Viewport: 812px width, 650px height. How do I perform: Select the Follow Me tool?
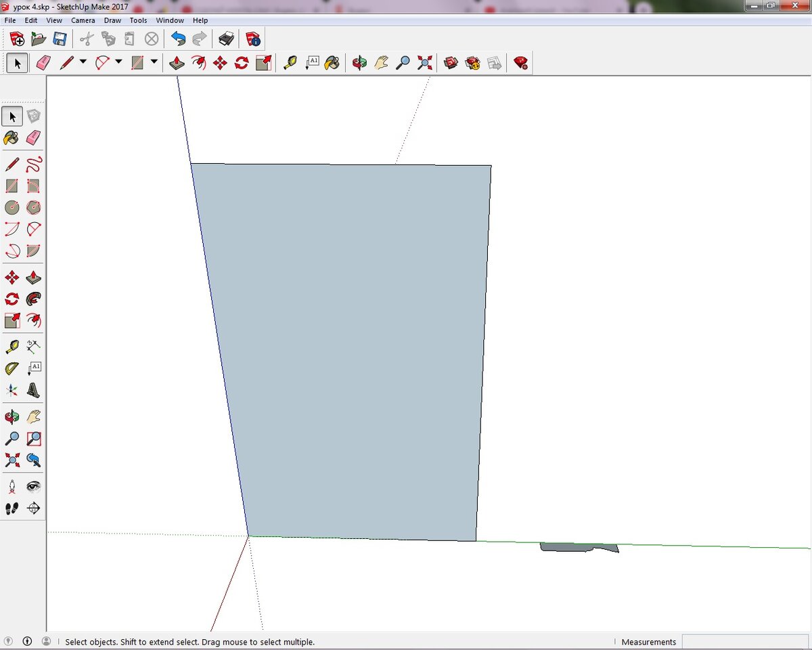click(33, 299)
